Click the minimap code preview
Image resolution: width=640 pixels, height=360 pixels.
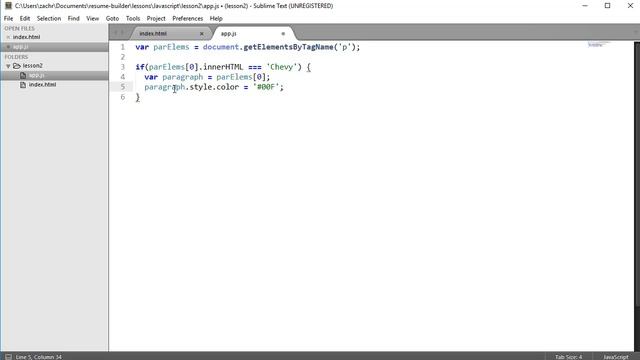[x=598, y=44]
